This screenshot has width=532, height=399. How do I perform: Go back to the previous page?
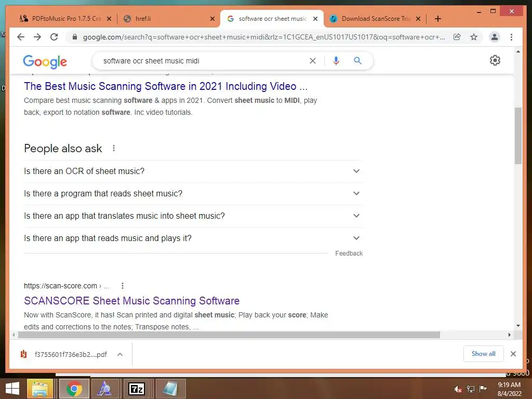click(21, 37)
